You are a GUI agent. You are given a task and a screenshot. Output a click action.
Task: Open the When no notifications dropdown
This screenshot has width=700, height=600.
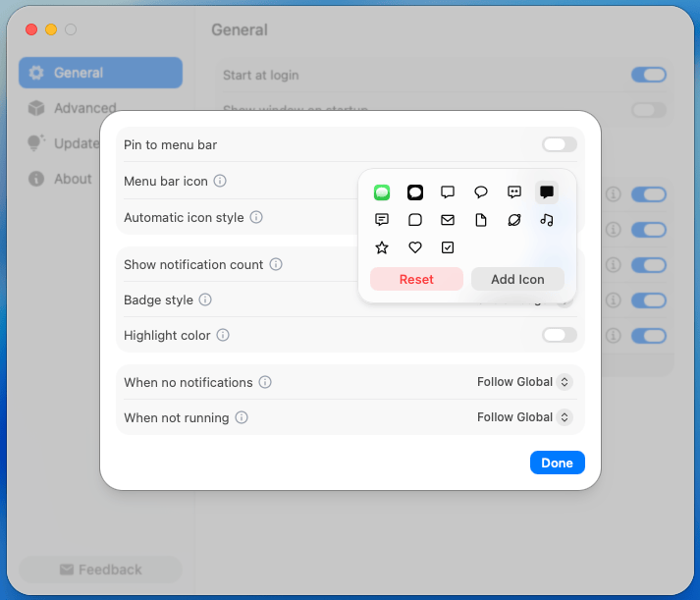[x=523, y=382]
